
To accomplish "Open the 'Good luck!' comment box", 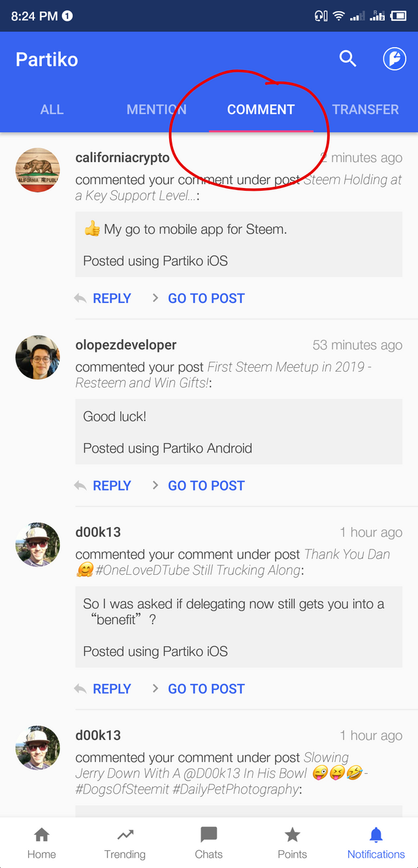I will pyautogui.click(x=239, y=432).
